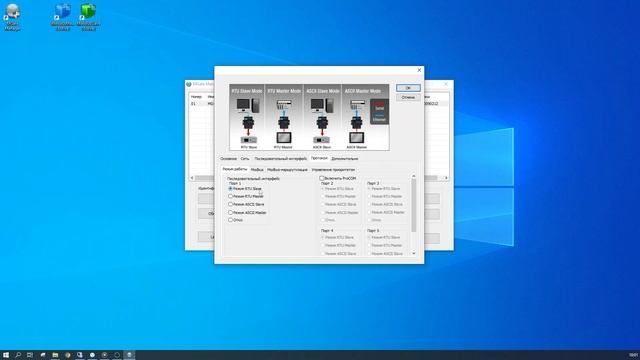The image size is (640, 360).
Task: Click the vertical scrollbar thumb in the dialog
Action: [413, 205]
